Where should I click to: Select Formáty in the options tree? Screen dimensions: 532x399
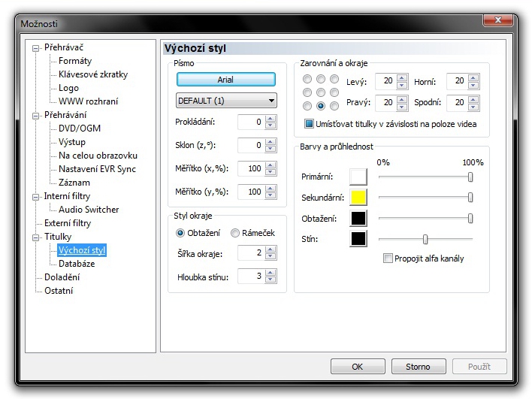[75, 61]
